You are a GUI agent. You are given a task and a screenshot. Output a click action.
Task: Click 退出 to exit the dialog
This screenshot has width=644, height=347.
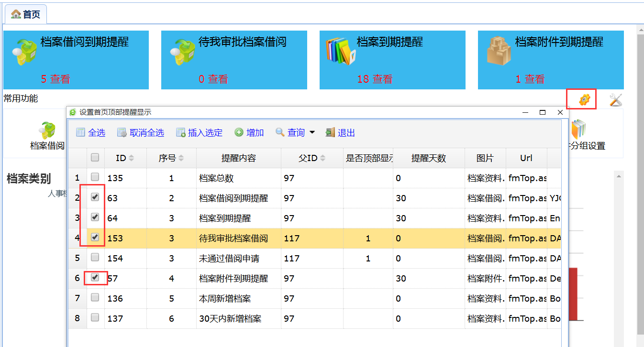pyautogui.click(x=340, y=133)
